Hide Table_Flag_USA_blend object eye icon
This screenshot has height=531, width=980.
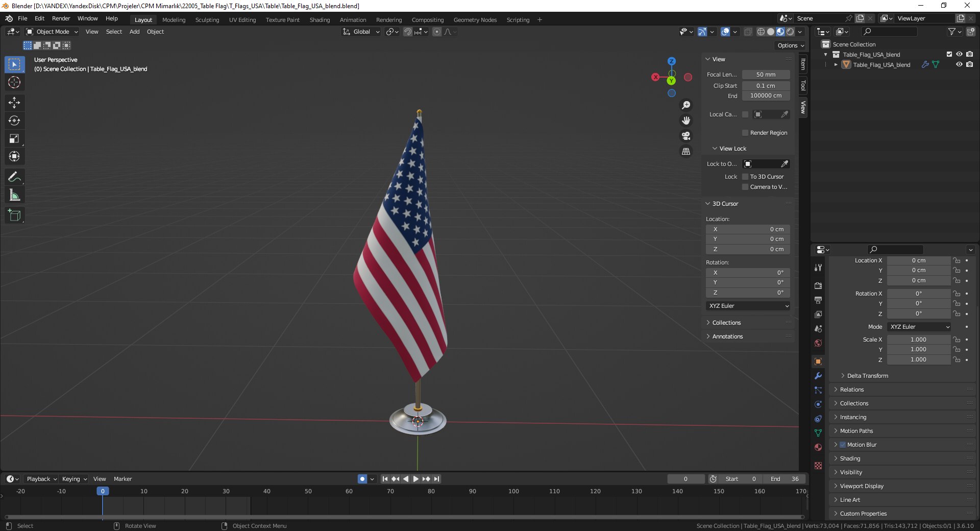959,64
